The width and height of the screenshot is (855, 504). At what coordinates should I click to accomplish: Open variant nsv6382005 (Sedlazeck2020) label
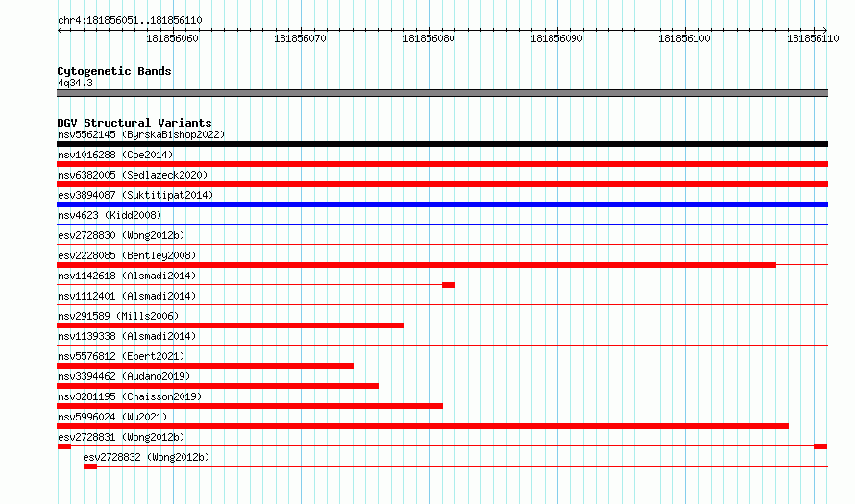pyautogui.click(x=133, y=175)
